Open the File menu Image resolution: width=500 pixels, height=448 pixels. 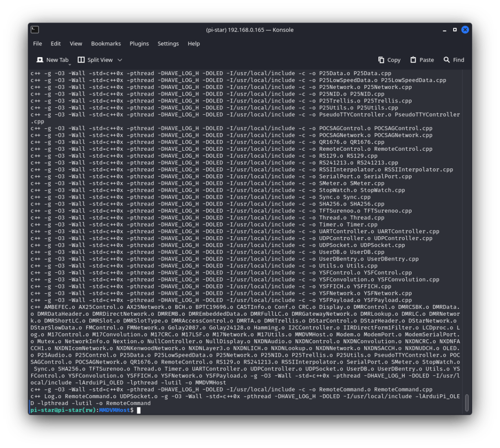[x=37, y=43]
